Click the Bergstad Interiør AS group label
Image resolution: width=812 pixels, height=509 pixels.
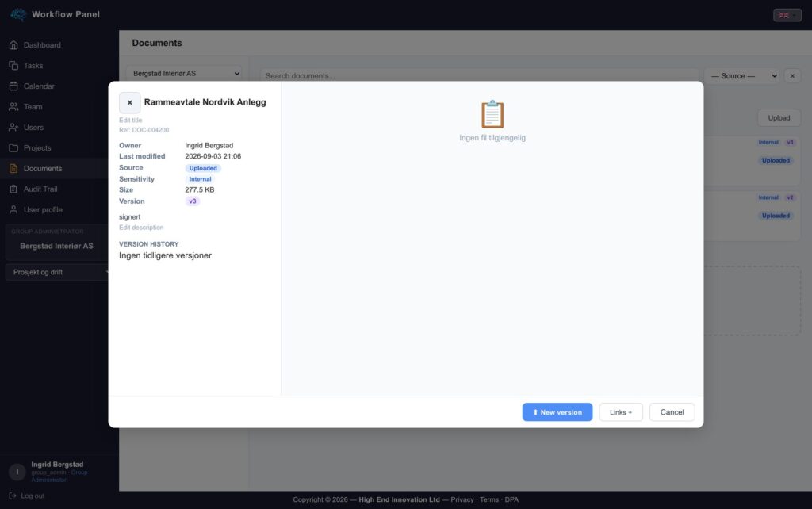point(56,246)
